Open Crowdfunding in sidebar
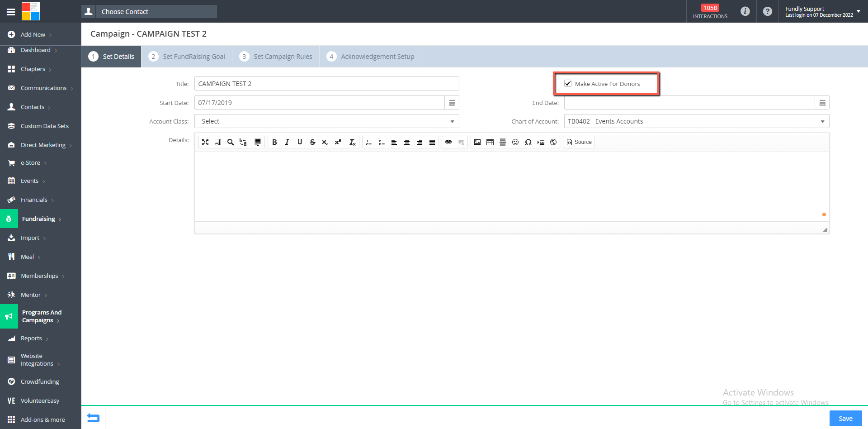This screenshot has height=429, width=868. click(x=41, y=381)
